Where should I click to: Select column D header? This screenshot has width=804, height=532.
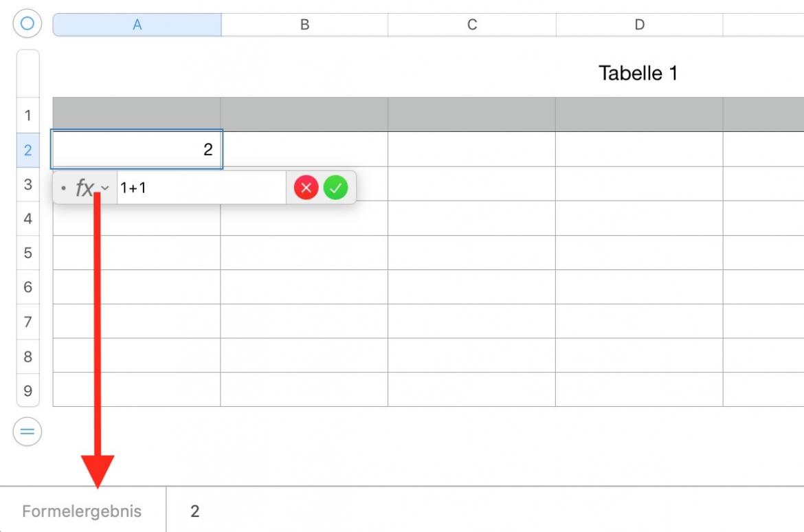point(639,25)
